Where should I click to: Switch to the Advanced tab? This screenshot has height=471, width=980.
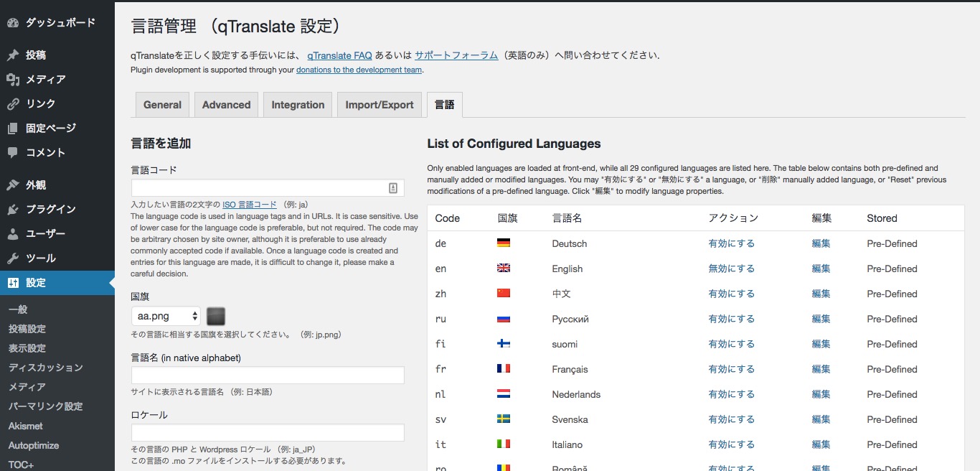(x=226, y=104)
